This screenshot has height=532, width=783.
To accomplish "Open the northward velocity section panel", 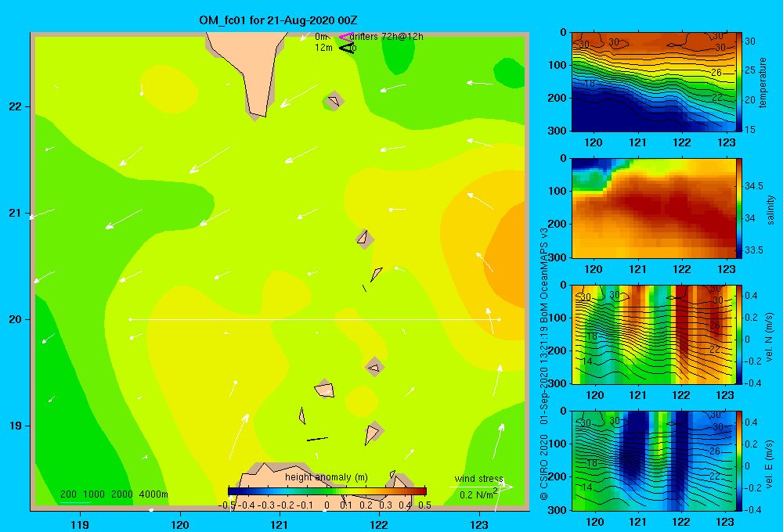I will click(653, 334).
